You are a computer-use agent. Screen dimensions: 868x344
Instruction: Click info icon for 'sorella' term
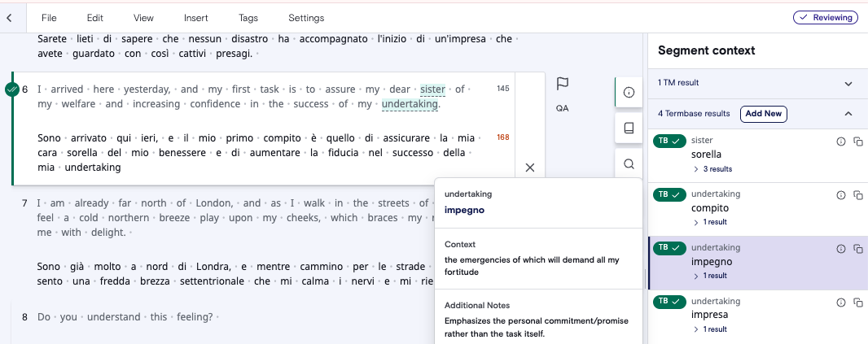(x=841, y=142)
